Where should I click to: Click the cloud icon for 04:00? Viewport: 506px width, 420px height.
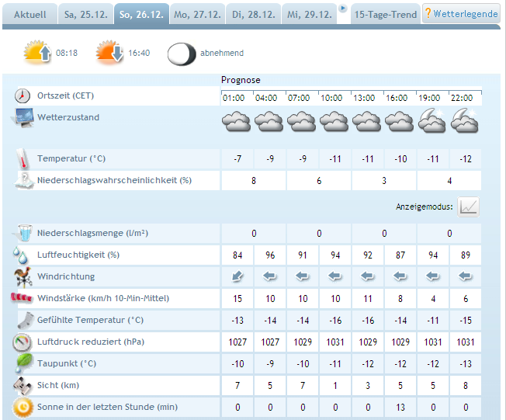pyautogui.click(x=269, y=121)
